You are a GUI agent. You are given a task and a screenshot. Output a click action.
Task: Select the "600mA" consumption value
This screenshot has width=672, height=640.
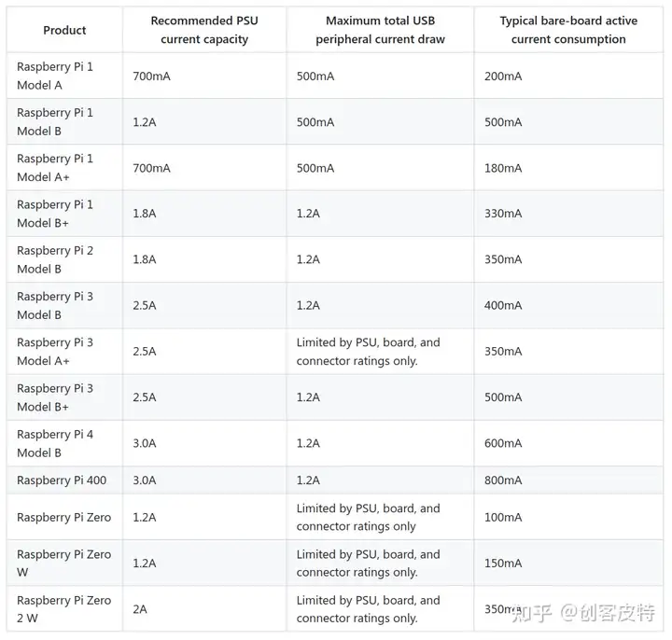[x=503, y=443]
